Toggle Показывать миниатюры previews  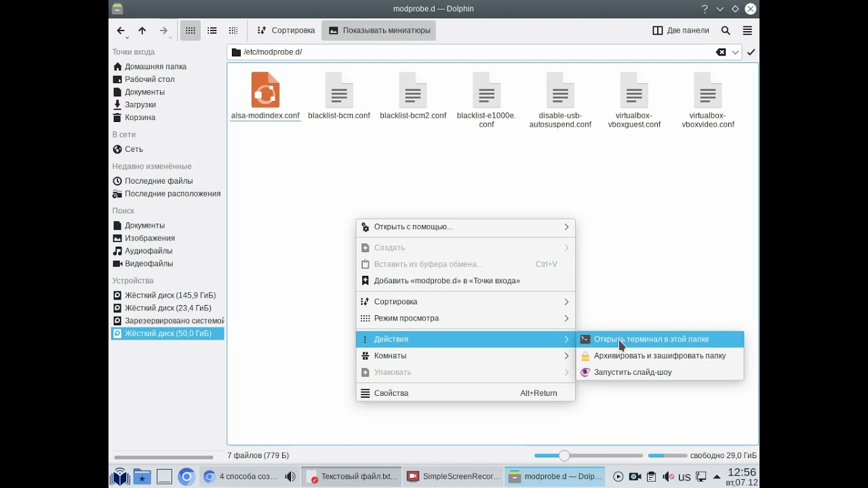tap(379, 30)
